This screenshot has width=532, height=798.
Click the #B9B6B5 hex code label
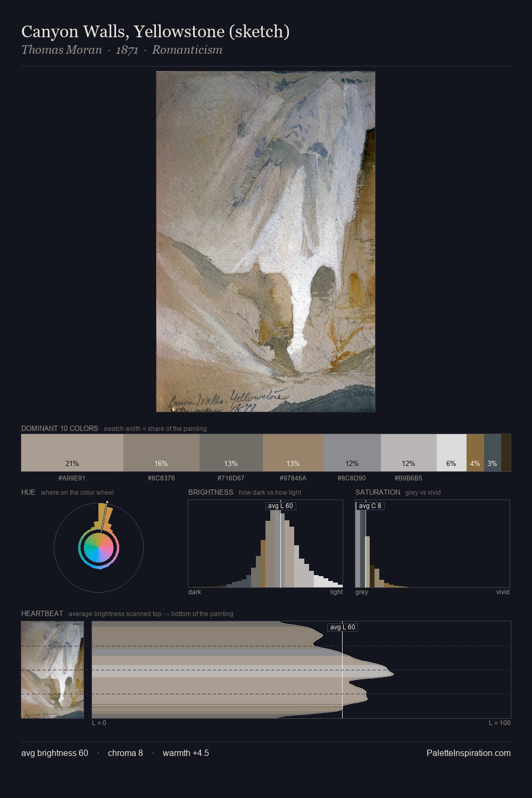(409, 478)
